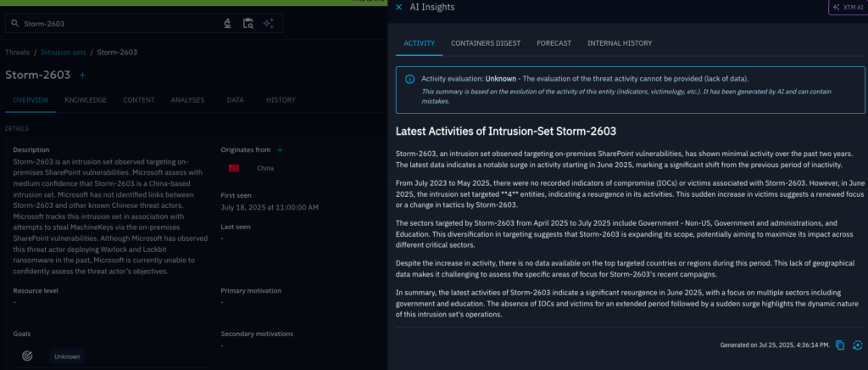
Task: Select the Internal History tab
Action: click(620, 43)
